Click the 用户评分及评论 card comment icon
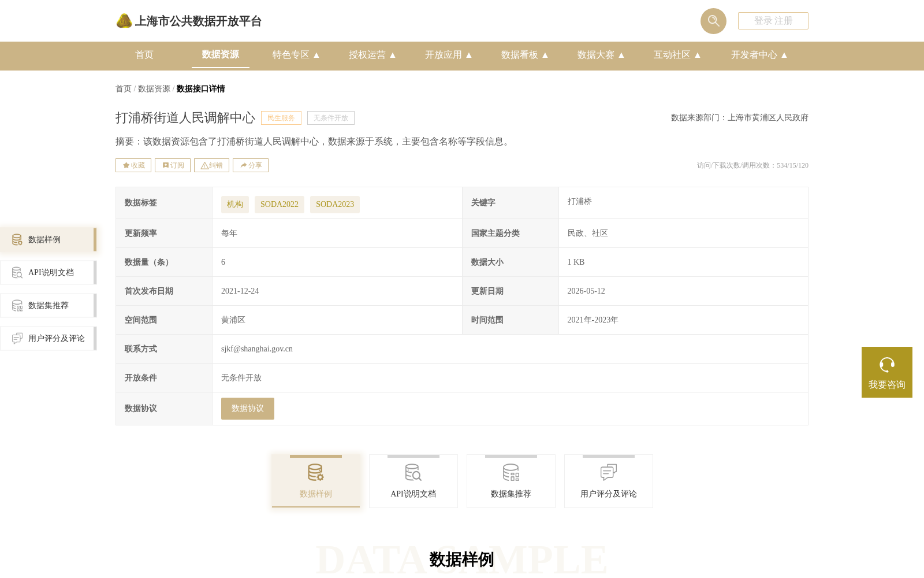924x578 pixels. 609,472
